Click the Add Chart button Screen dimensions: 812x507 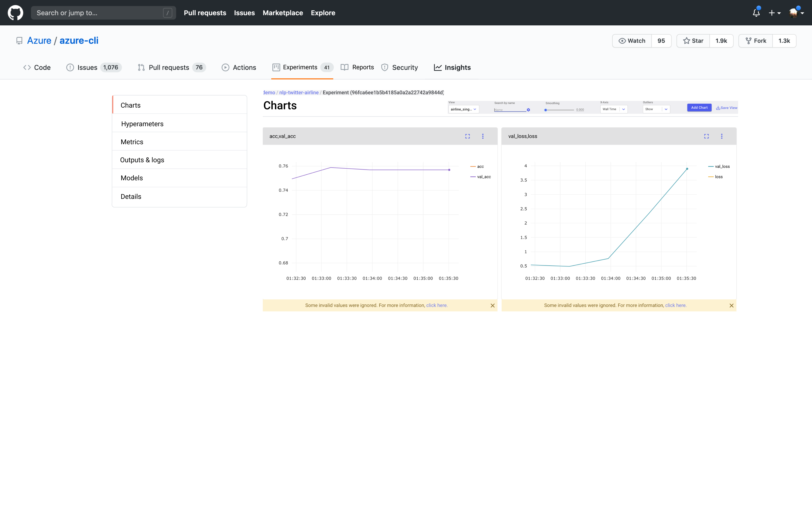click(x=699, y=108)
